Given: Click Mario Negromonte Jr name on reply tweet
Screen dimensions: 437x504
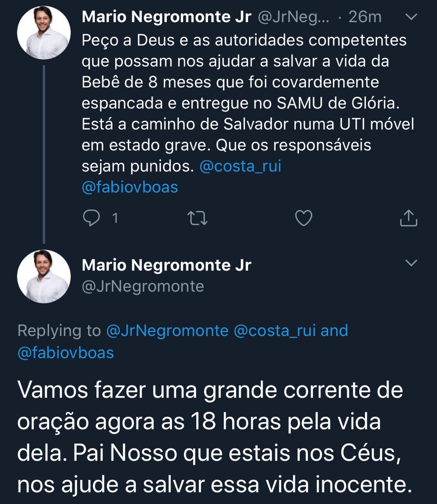Looking at the screenshot, I should [166, 265].
